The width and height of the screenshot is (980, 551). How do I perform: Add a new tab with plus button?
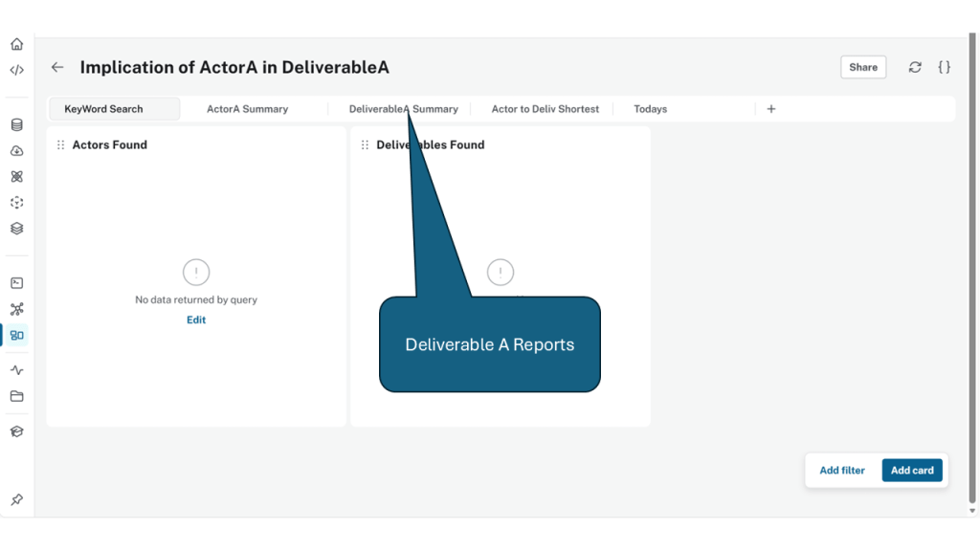[771, 109]
